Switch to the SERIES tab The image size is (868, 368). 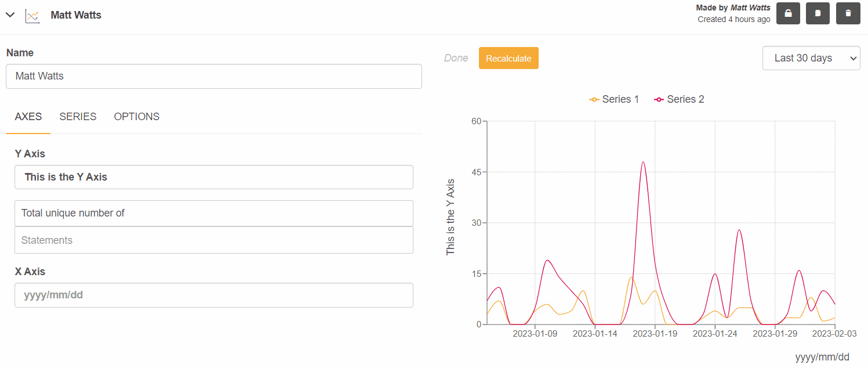[78, 117]
